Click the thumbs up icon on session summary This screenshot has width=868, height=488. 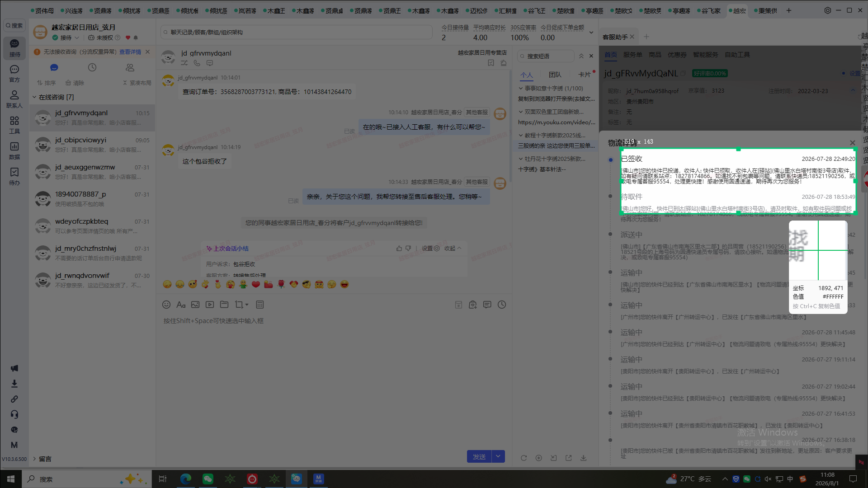click(x=399, y=249)
